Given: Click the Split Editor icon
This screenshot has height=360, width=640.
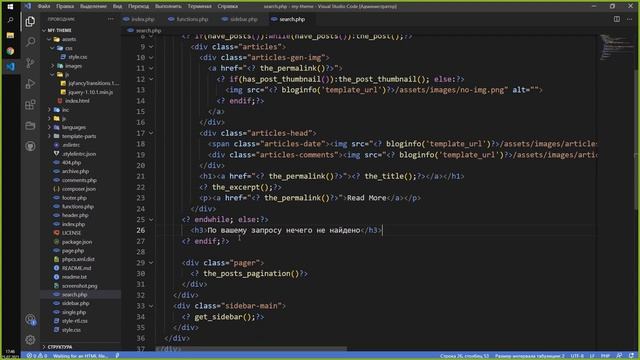Looking at the screenshot, I should click(617, 19).
